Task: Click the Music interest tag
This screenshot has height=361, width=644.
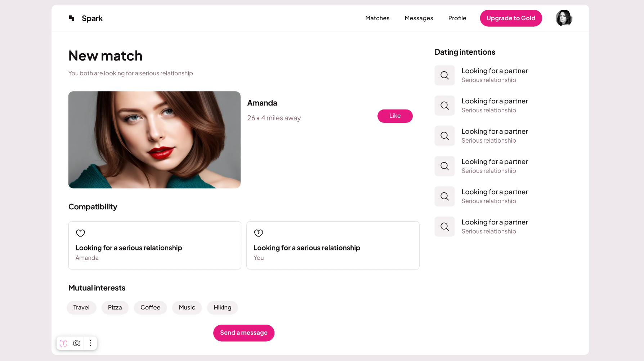Action: coord(187,308)
